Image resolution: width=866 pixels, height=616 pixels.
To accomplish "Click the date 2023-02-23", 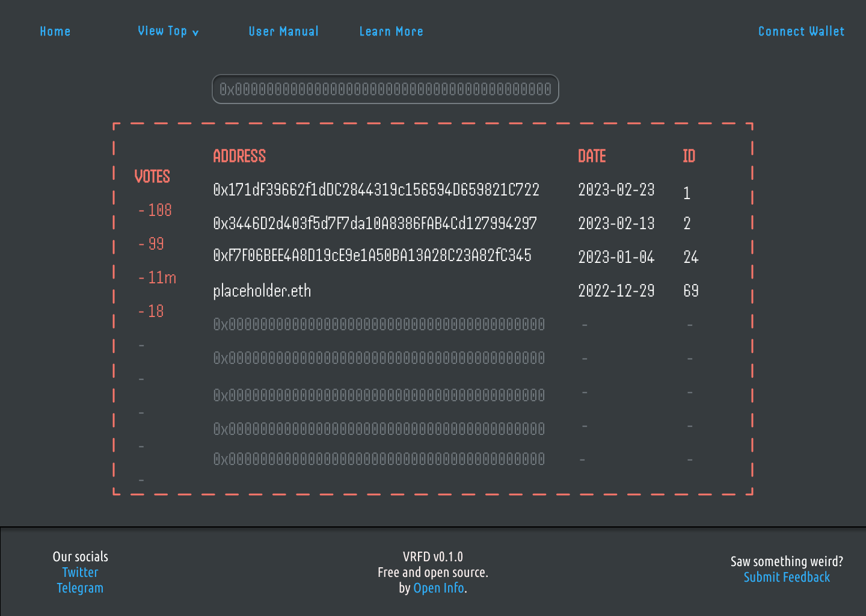I will point(616,189).
